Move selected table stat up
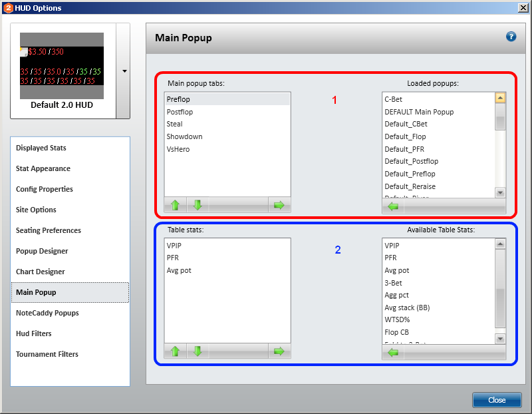Image resolution: width=532 pixels, height=414 pixels. (x=175, y=351)
